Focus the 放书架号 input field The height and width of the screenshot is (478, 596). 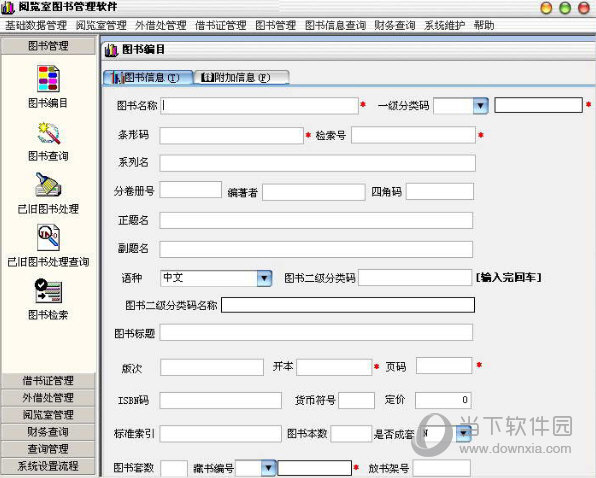pyautogui.click(x=442, y=468)
